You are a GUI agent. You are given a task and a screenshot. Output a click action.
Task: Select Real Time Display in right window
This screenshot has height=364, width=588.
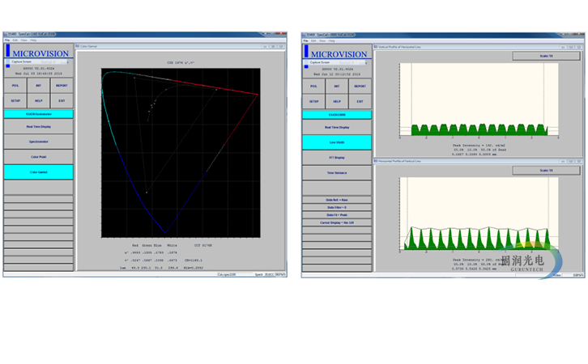click(337, 127)
